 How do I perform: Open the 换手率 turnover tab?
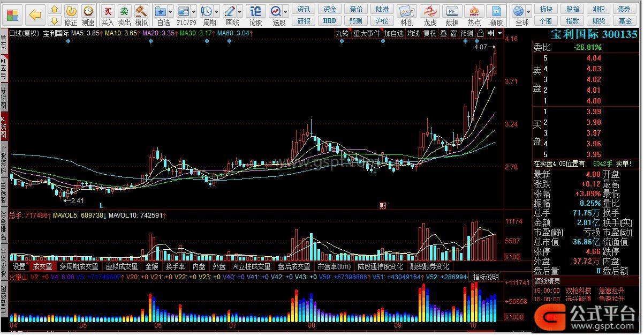point(175,266)
